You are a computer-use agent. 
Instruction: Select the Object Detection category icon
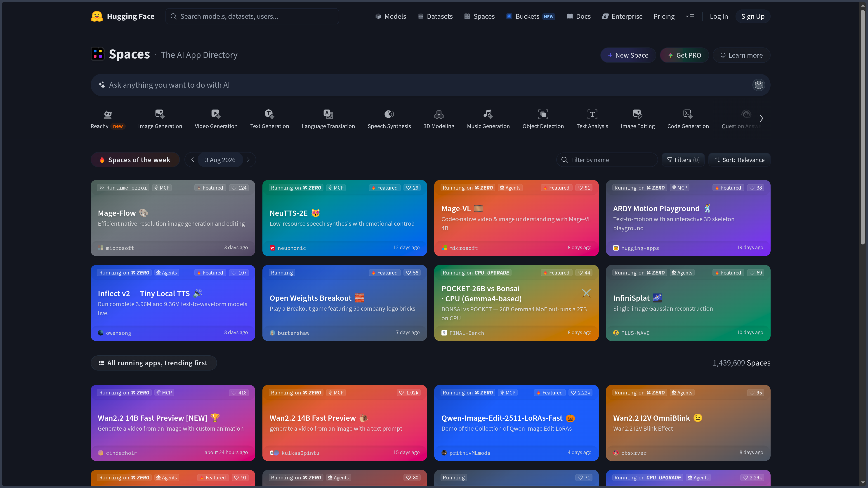(543, 114)
